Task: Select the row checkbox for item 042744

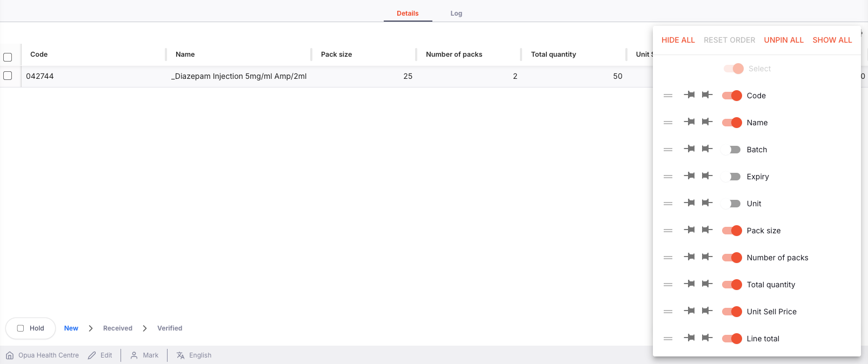Action: tap(8, 76)
